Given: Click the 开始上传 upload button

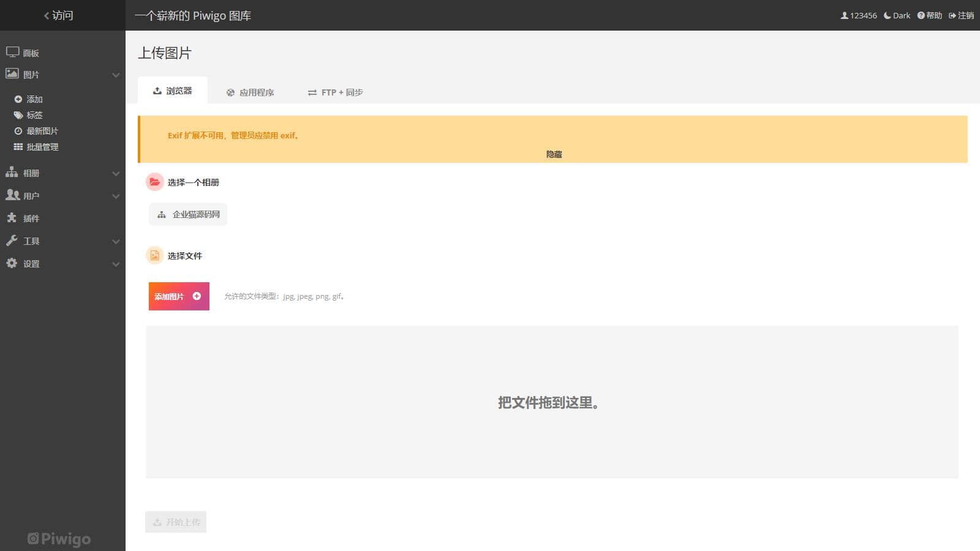Looking at the screenshot, I should [x=176, y=522].
